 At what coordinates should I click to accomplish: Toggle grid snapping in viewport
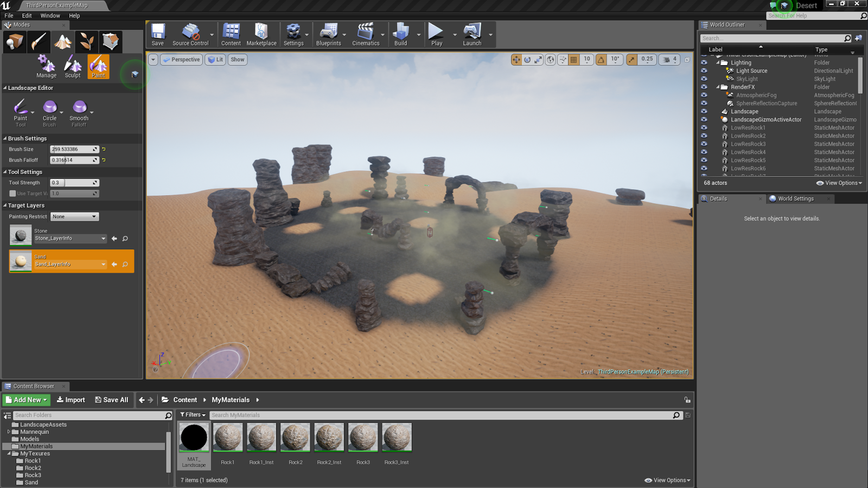(573, 60)
